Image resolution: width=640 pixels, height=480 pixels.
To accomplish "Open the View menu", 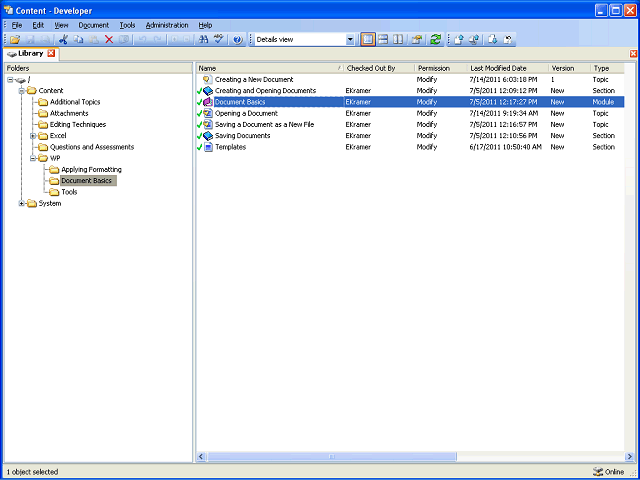I will [x=61, y=25].
